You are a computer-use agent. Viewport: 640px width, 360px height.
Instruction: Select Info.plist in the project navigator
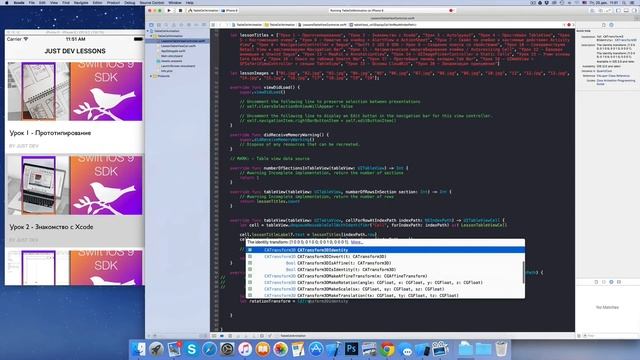167,71
